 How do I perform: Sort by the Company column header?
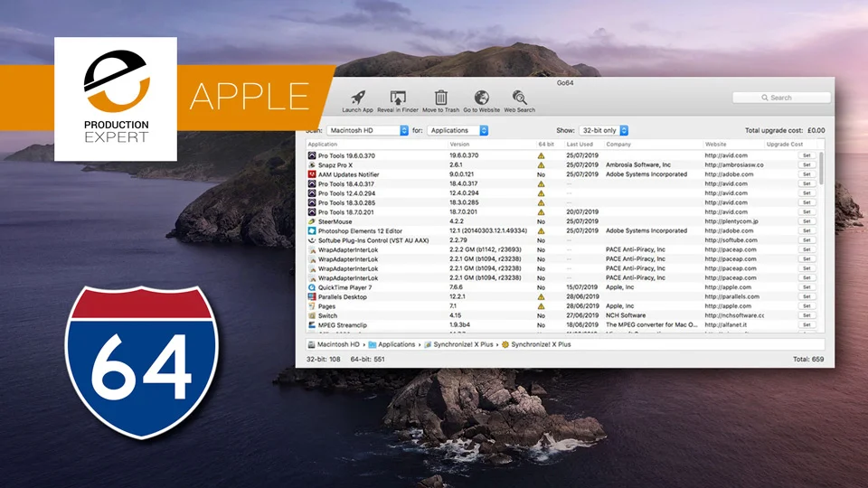point(618,145)
